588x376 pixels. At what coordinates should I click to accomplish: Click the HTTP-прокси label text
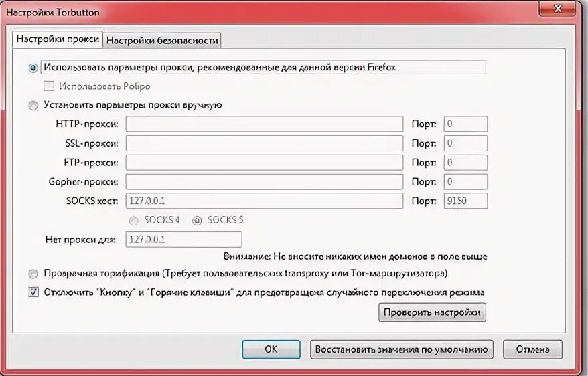87,124
